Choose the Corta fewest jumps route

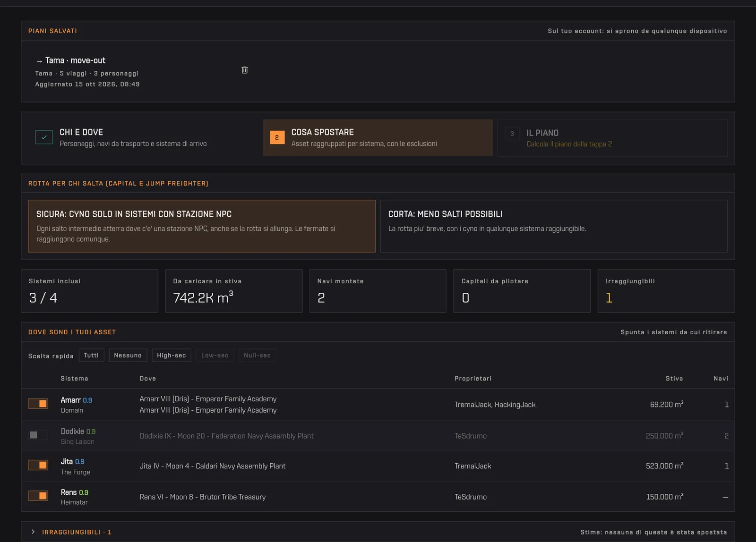tap(554, 226)
